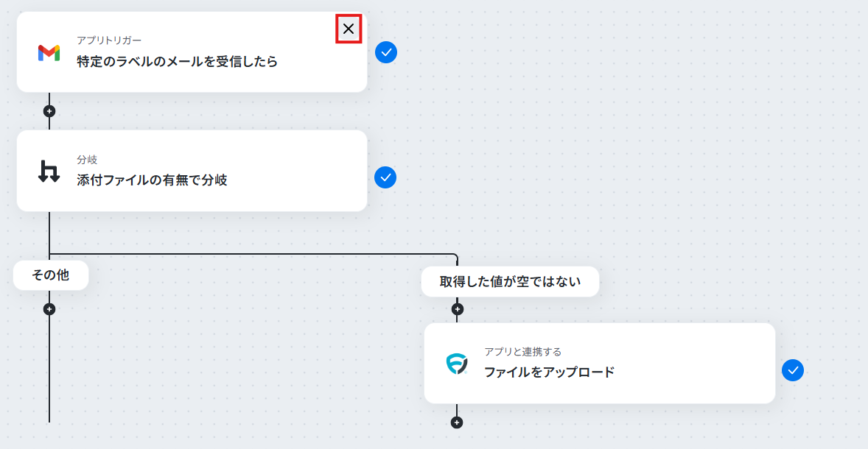Image resolution: width=868 pixels, height=449 pixels.
Task: Click the アプリトリガー caption text
Action: [x=109, y=40]
